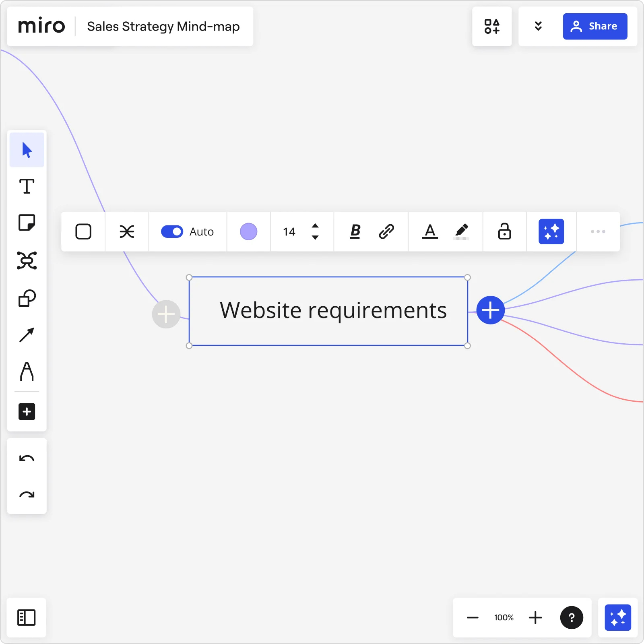Select the Shapes tool
This screenshot has width=644, height=644.
point(27,298)
